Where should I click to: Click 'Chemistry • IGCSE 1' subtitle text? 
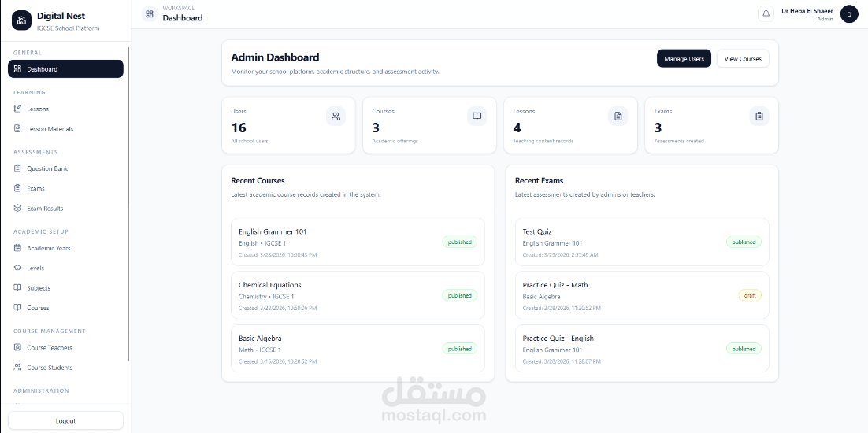click(x=266, y=297)
